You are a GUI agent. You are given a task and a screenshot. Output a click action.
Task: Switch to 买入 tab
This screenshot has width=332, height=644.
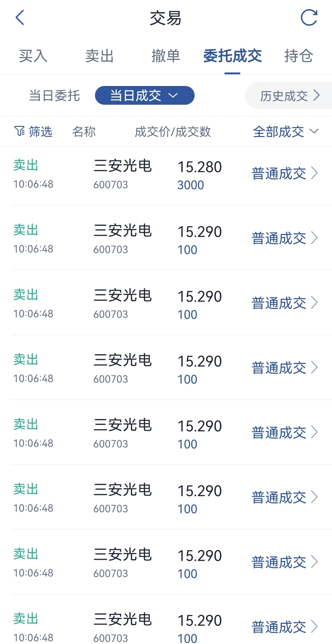click(x=33, y=56)
